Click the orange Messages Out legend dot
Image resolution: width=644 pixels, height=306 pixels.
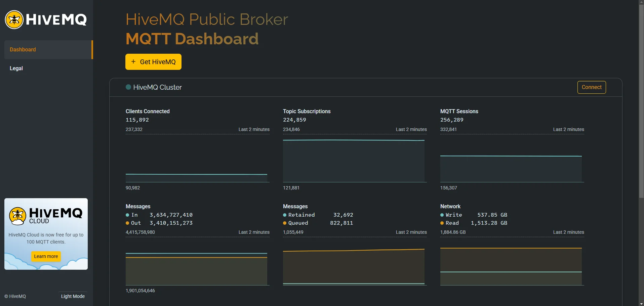click(x=127, y=223)
